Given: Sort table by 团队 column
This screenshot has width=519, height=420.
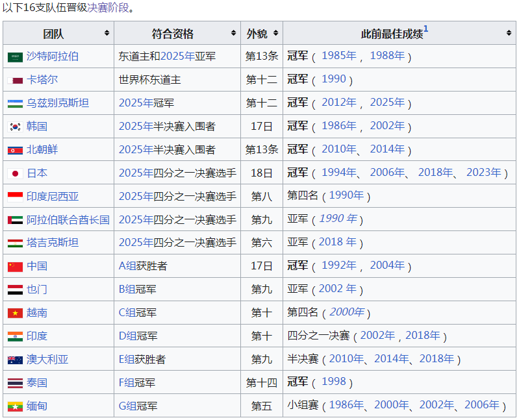Looking at the screenshot, I should (107, 33).
